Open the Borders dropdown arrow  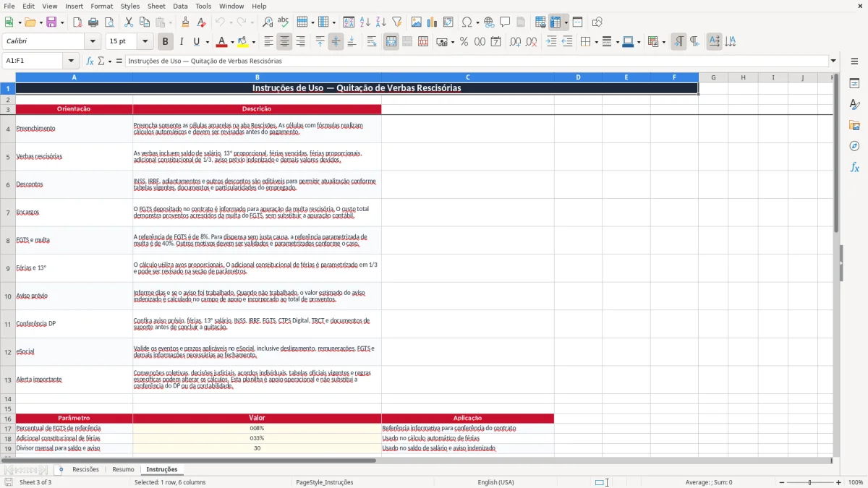(x=596, y=42)
